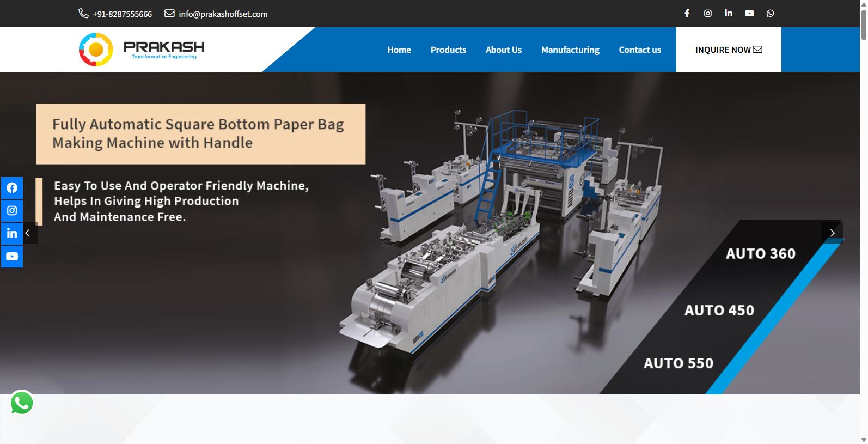Click the envelope icon beside email address
Image resolution: width=868 pixels, height=444 pixels.
(170, 13)
